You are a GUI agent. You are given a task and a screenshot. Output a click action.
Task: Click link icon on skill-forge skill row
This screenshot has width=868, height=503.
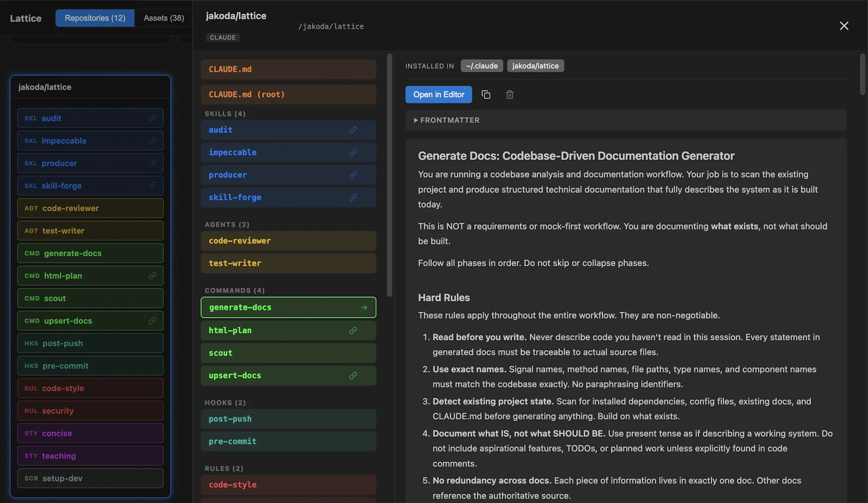[353, 198]
